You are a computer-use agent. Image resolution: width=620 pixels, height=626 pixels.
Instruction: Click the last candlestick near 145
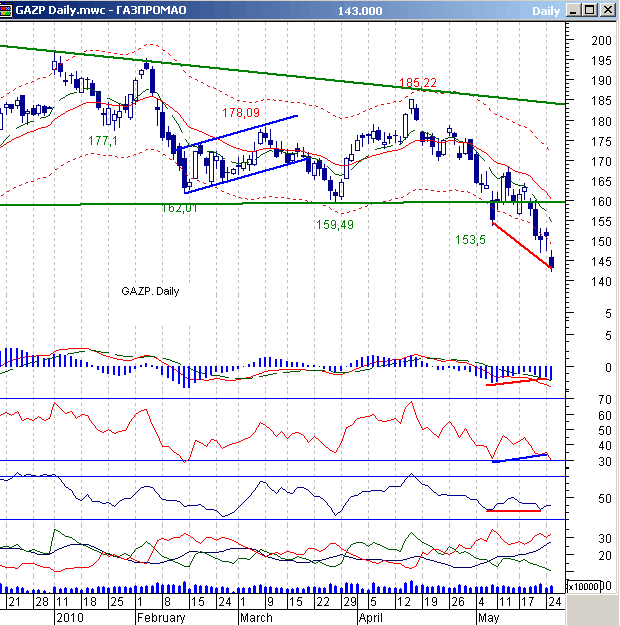coord(552,261)
